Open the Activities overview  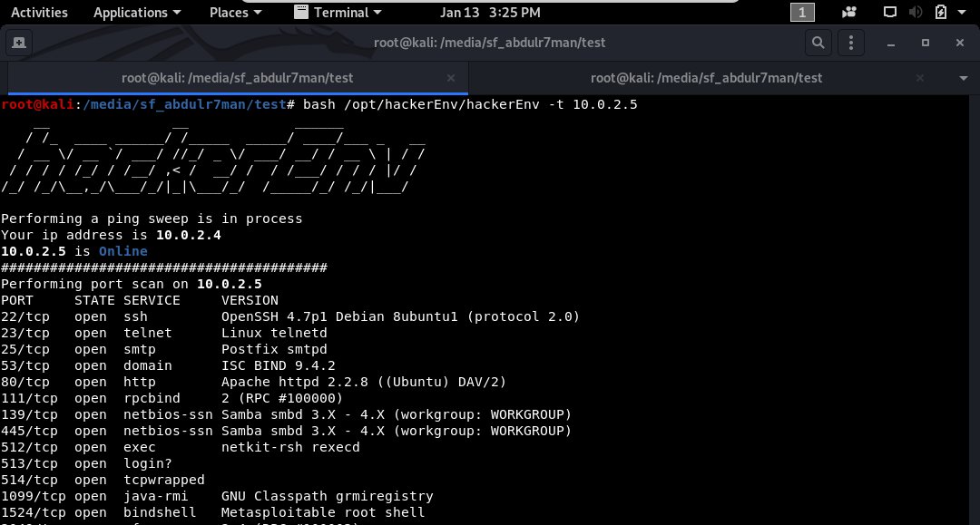point(39,13)
